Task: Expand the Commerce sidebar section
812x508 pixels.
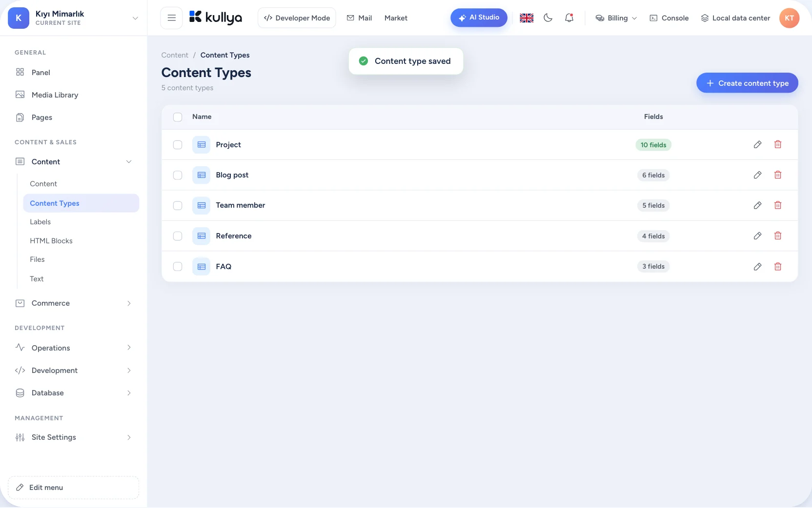Action: tap(74, 303)
